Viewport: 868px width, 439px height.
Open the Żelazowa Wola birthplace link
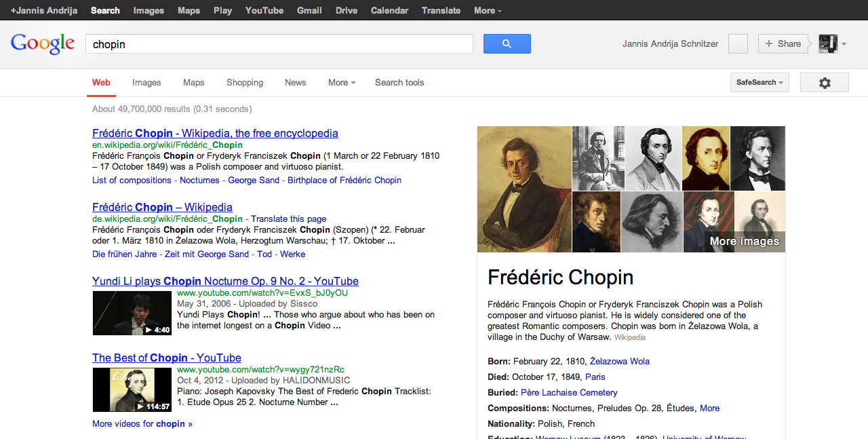tap(620, 362)
